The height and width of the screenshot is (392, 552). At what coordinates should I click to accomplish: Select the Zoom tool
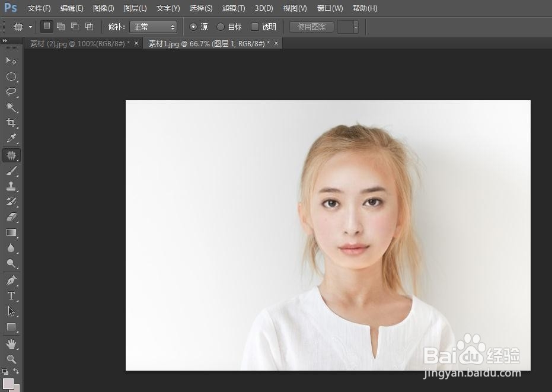[x=11, y=359]
